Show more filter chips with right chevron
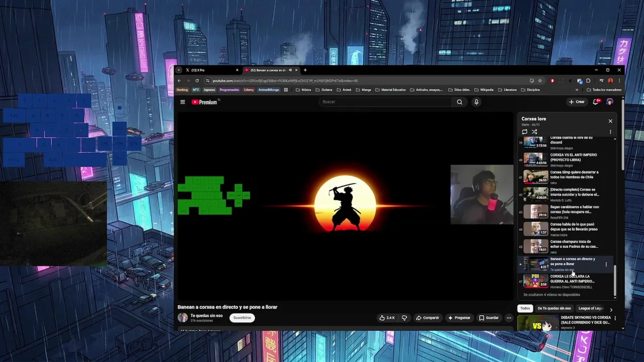Image resolution: width=644 pixels, height=362 pixels. pyautogui.click(x=611, y=310)
